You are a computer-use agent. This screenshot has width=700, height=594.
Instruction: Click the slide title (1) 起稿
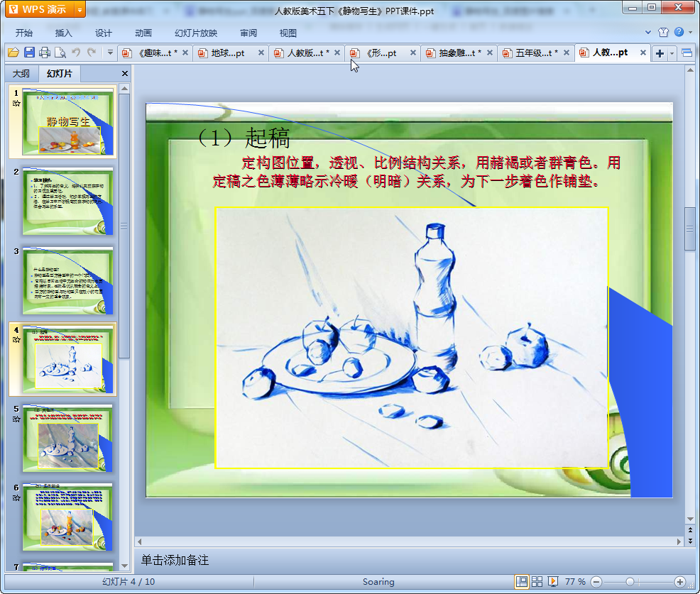(x=244, y=138)
